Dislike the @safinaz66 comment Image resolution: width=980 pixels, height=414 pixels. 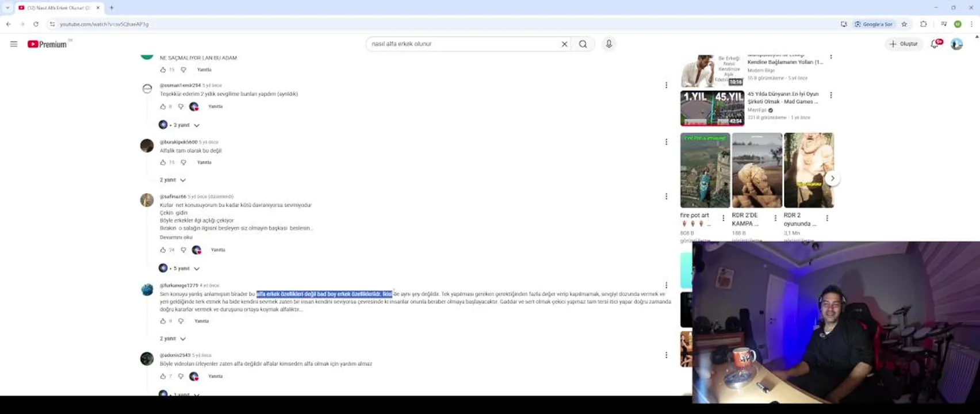click(x=183, y=250)
